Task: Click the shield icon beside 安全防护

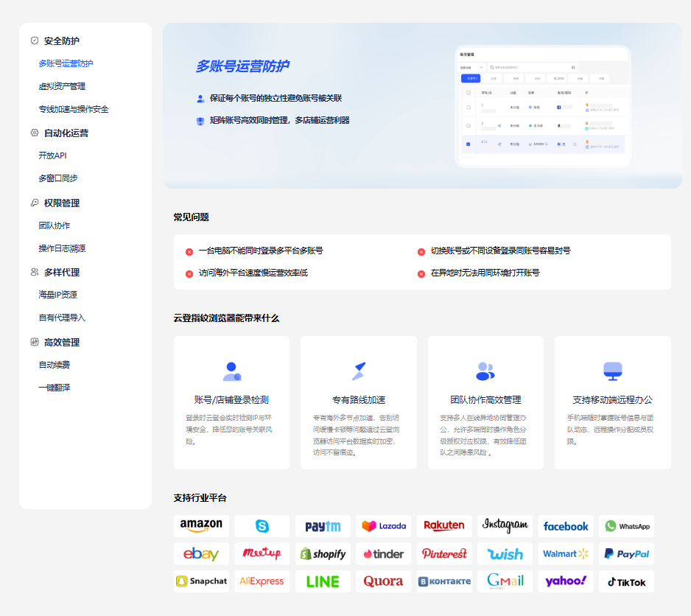Action: click(35, 41)
